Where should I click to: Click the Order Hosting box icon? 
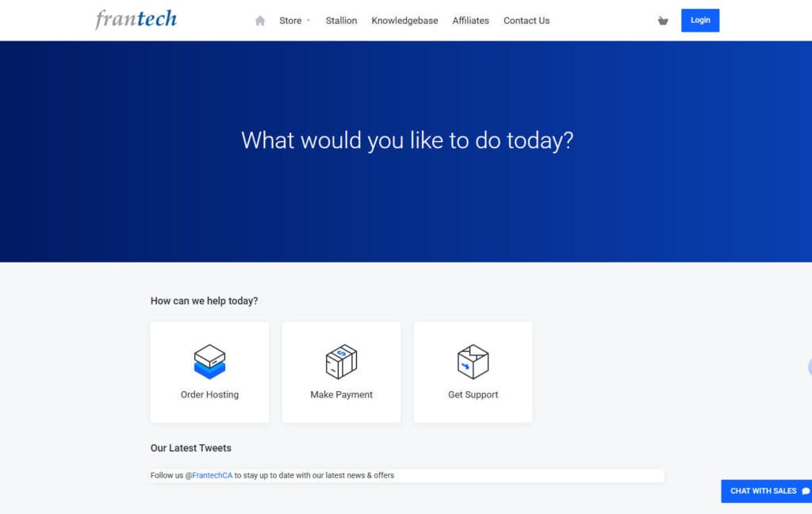pyautogui.click(x=209, y=361)
